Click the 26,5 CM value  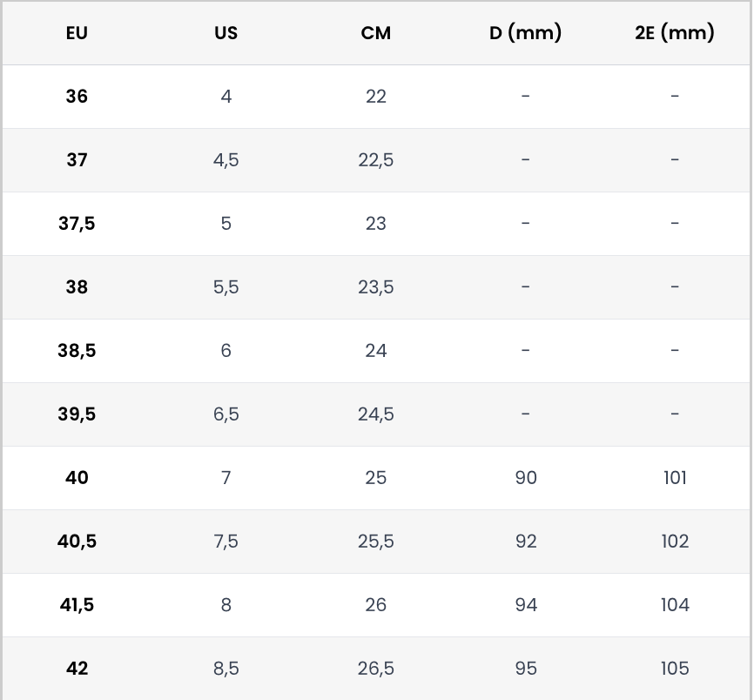click(x=376, y=669)
